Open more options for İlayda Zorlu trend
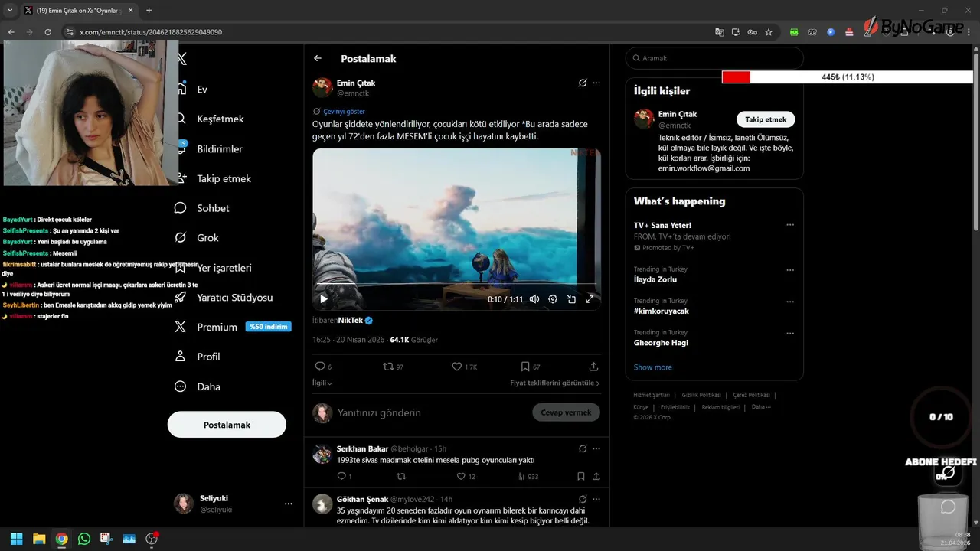Viewport: 980px width, 551px height. coord(790,270)
